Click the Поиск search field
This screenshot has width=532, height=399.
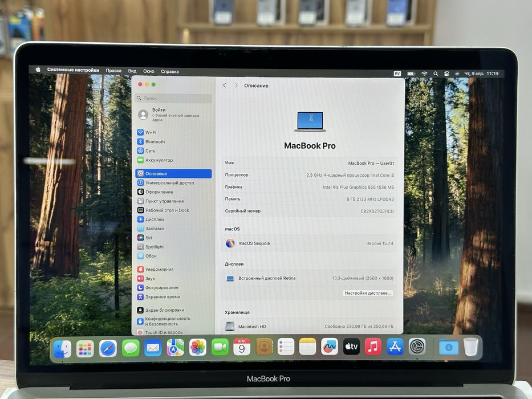tap(173, 98)
